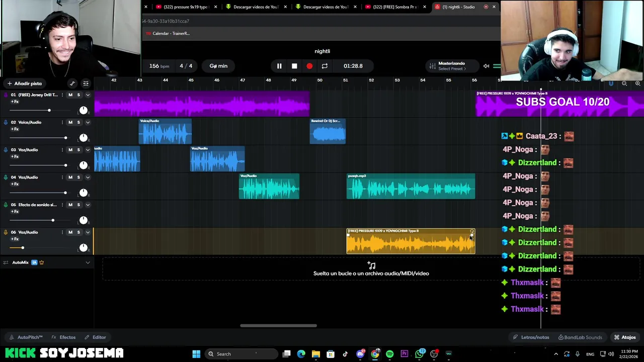644x362 pixels.
Task: Zoom in timeline magnifier icon
Action: 637,83
